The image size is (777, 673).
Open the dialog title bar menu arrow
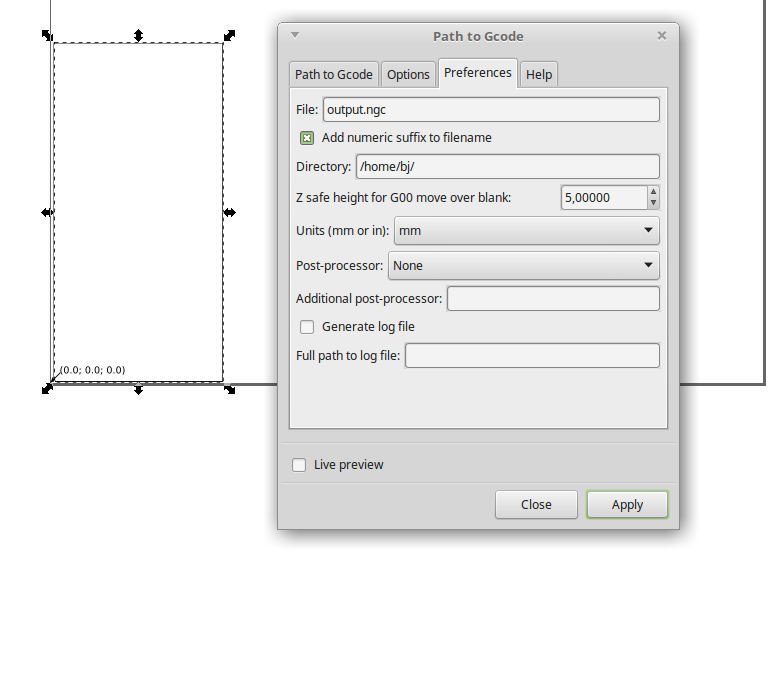294,35
